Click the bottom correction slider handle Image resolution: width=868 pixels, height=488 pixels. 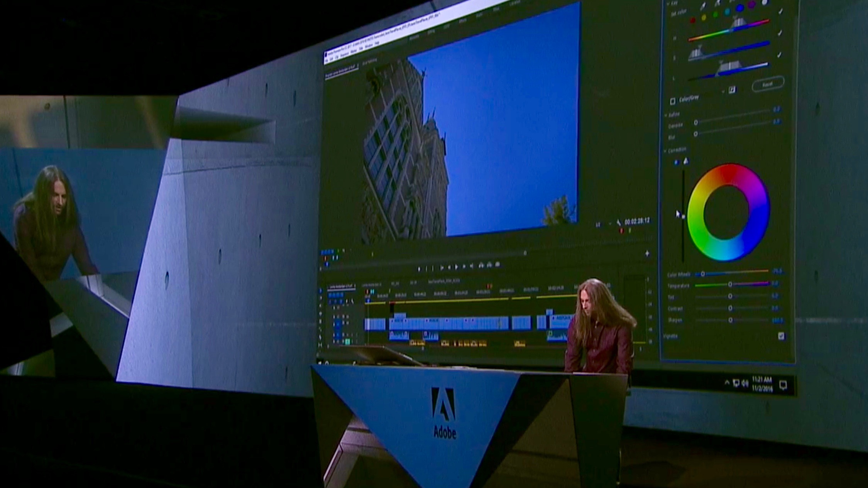click(730, 320)
